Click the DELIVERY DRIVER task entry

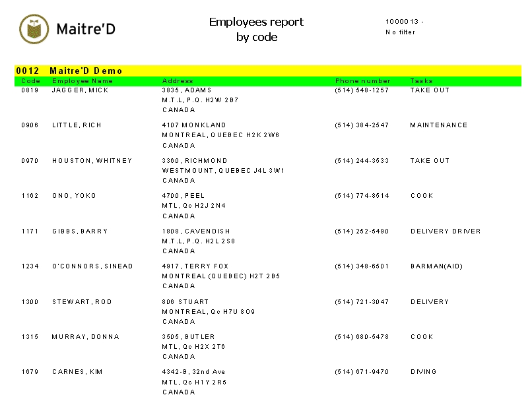click(x=445, y=231)
